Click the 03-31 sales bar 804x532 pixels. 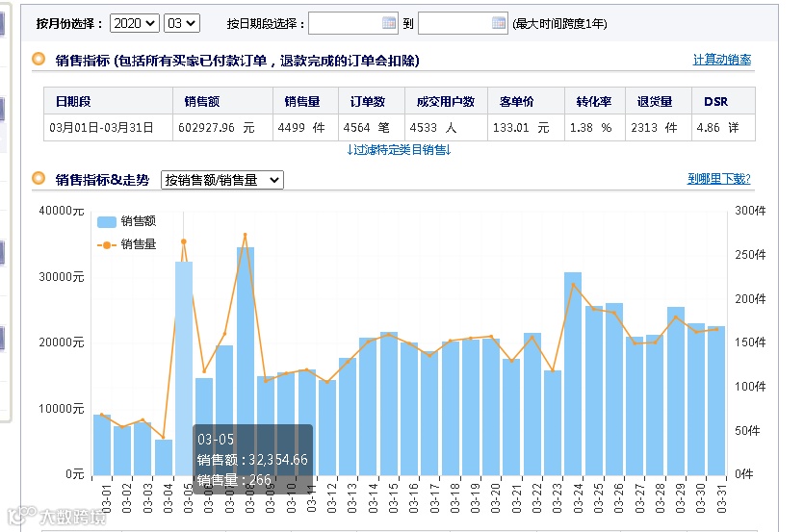click(x=716, y=401)
